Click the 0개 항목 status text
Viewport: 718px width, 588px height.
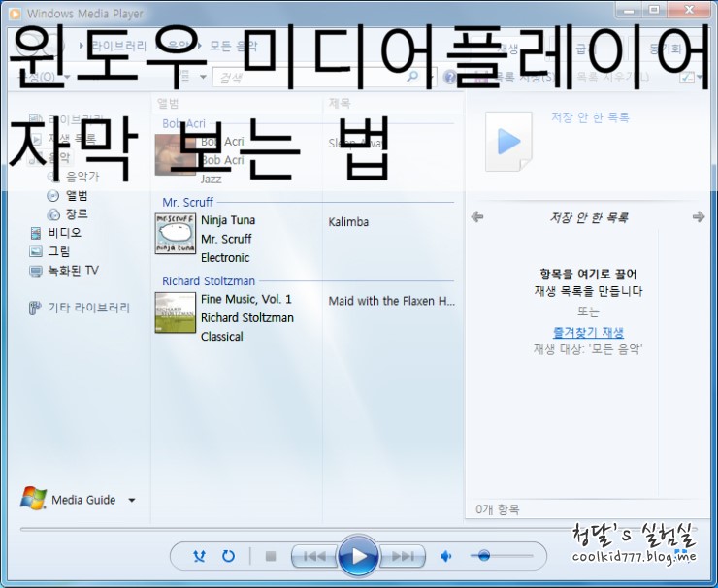498,509
